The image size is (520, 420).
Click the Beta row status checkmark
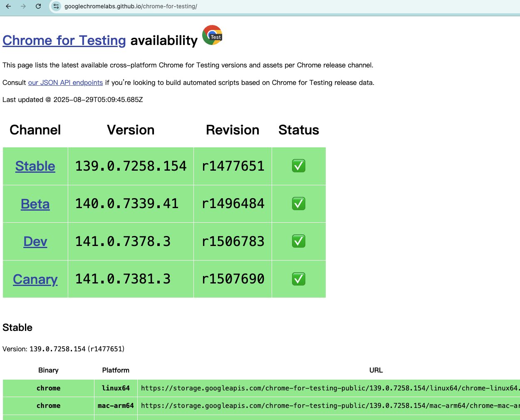pos(299,204)
